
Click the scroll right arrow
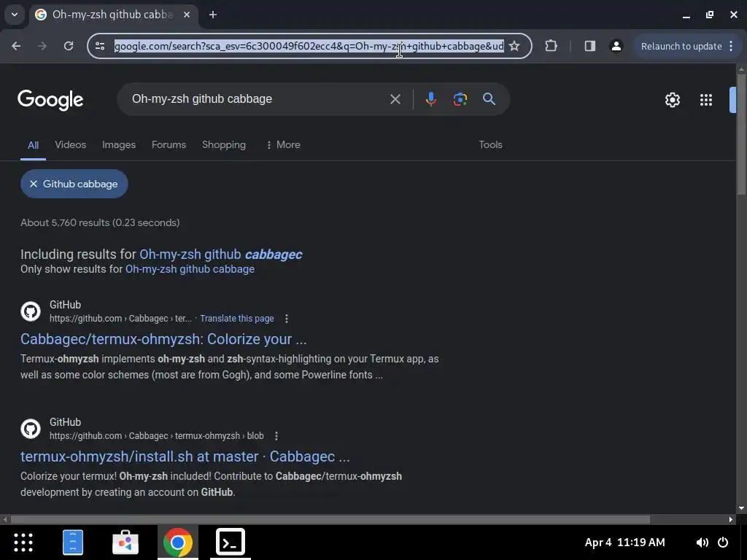(731, 519)
